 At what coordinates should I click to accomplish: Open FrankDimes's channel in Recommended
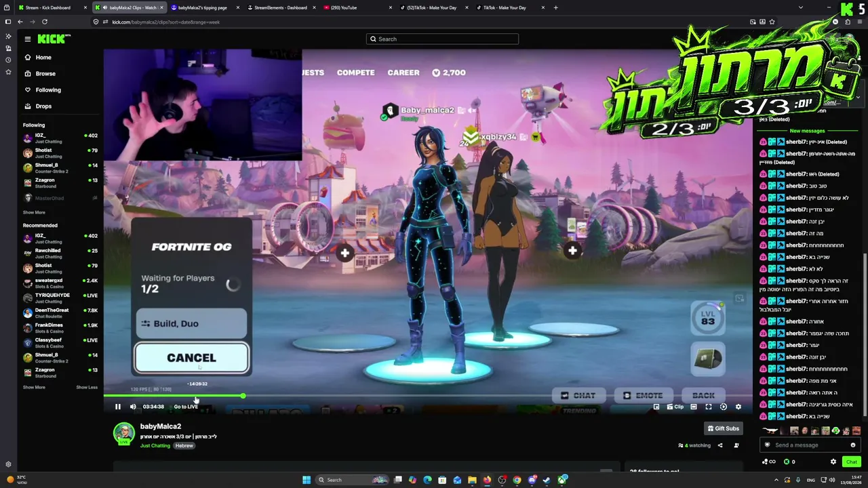(61, 328)
